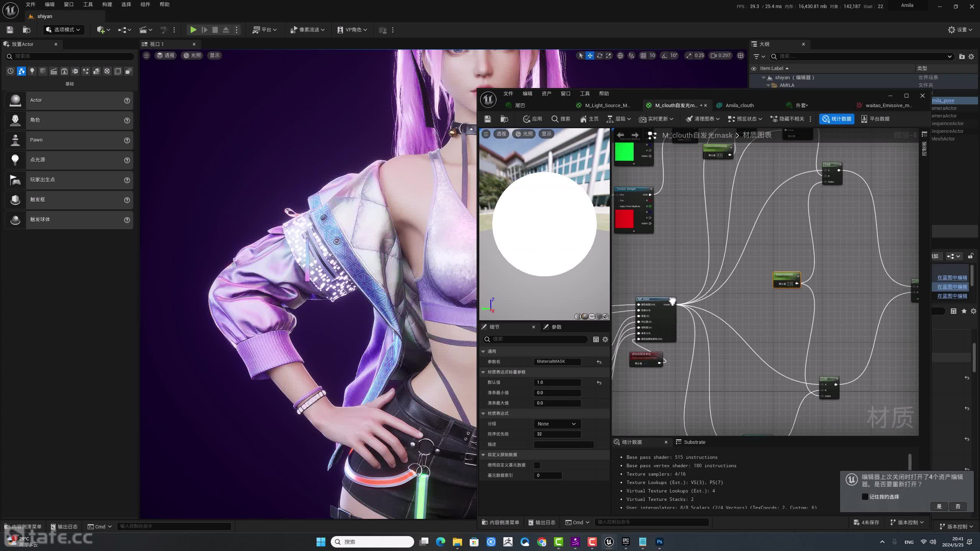Go forward with the graph forward arrow
The width and height of the screenshot is (980, 551).
(x=635, y=135)
